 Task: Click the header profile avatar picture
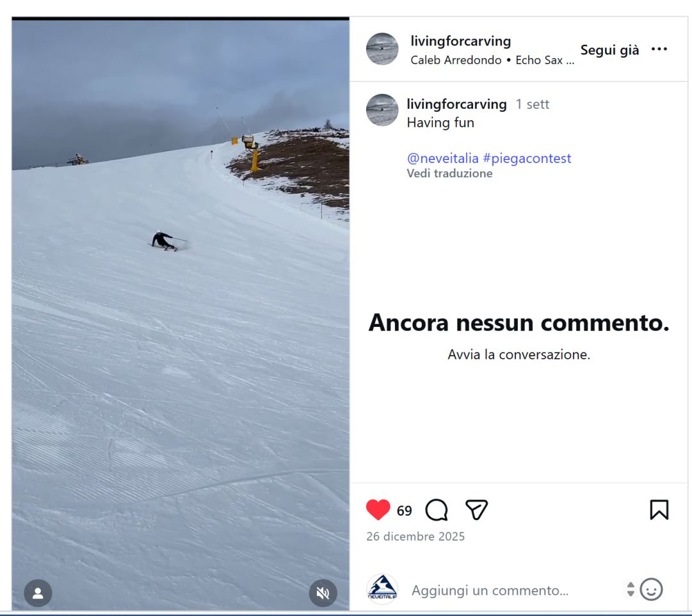[x=382, y=49]
